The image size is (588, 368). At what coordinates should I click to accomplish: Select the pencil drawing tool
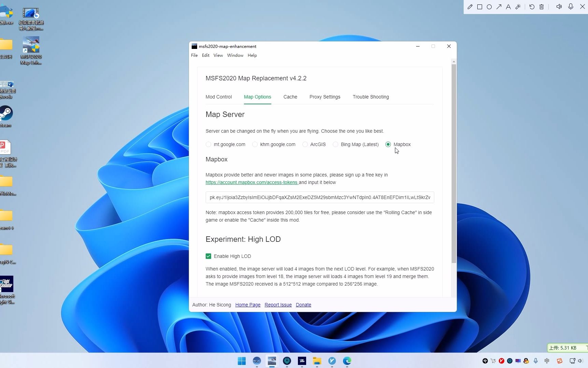tap(470, 7)
